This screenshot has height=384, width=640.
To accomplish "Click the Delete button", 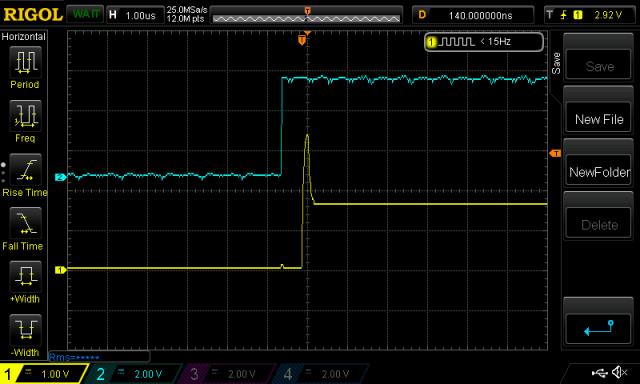I will (599, 224).
